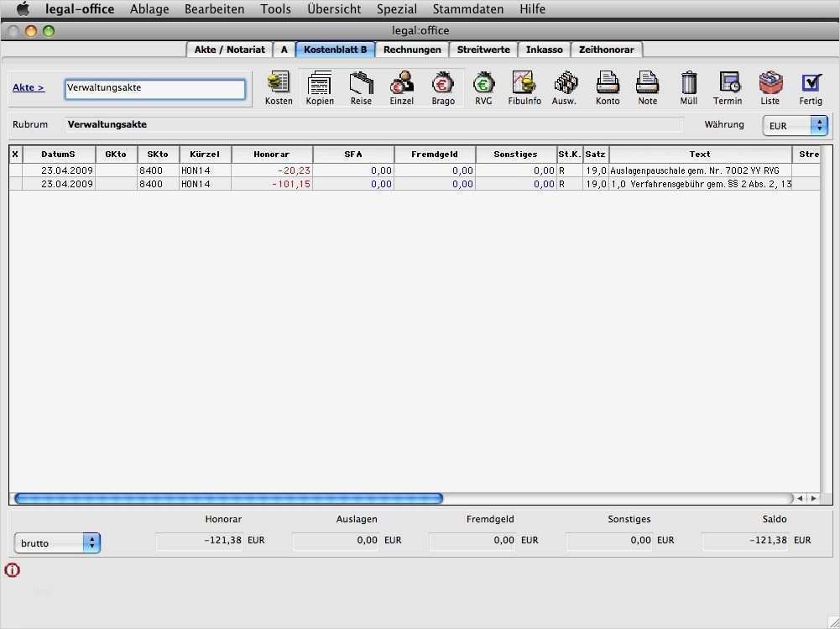Click the St.K. column header
840x629 pixels.
point(570,155)
